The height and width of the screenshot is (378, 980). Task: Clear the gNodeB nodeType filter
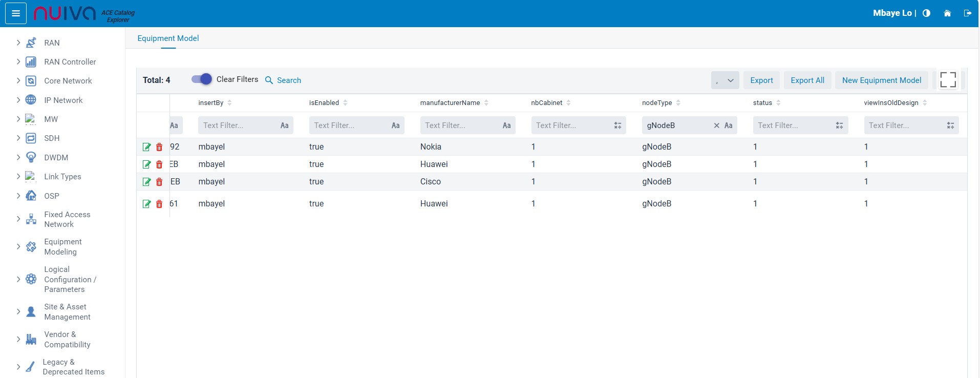point(716,125)
